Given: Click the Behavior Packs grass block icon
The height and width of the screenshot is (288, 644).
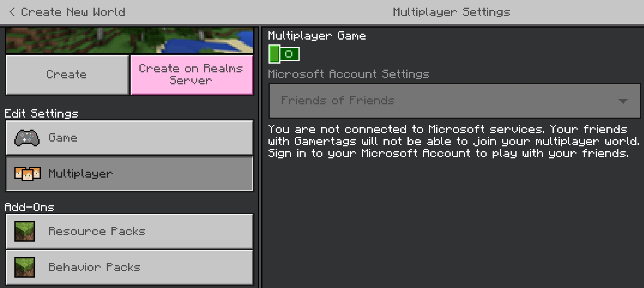Looking at the screenshot, I should point(24,267).
